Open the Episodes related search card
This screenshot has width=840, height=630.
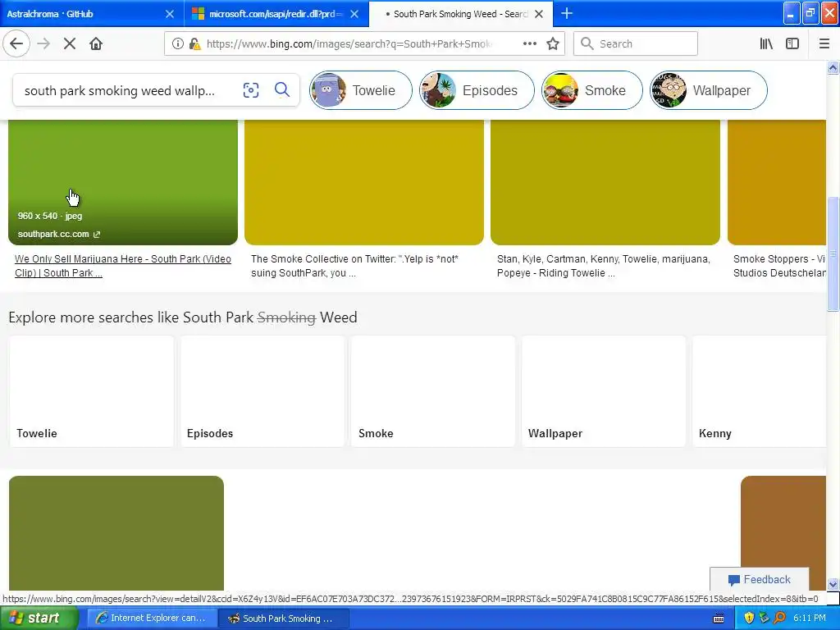(262, 391)
